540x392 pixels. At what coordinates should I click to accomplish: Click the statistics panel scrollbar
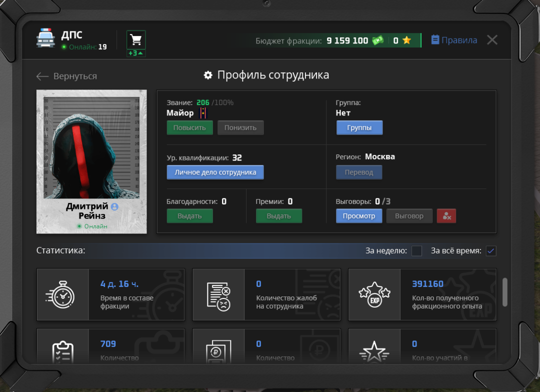(505, 292)
